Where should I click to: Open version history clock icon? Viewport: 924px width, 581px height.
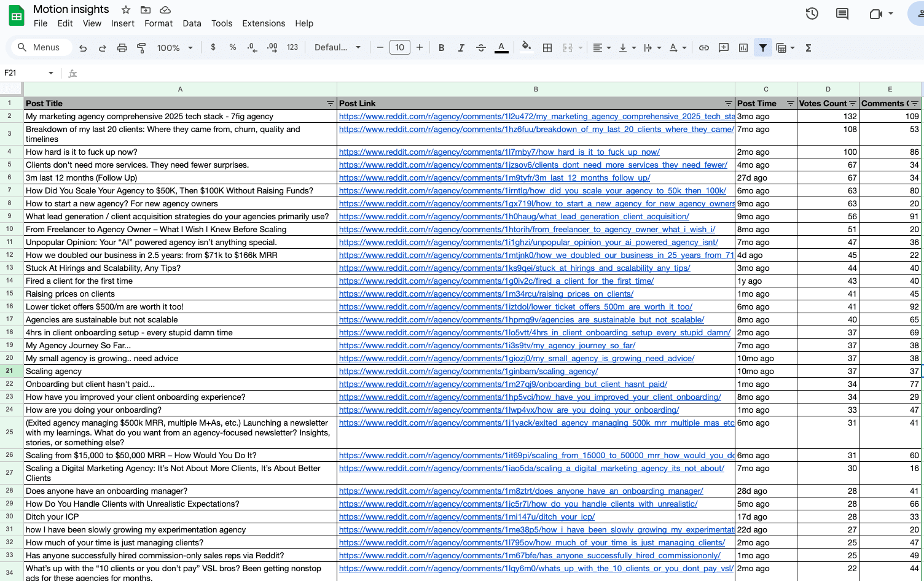pos(812,14)
